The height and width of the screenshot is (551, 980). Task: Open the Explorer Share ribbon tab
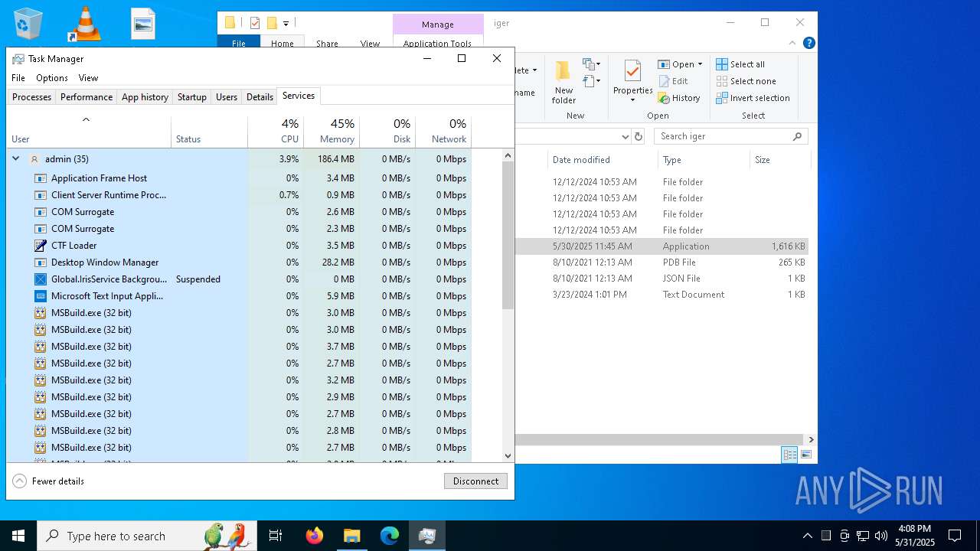coord(327,44)
